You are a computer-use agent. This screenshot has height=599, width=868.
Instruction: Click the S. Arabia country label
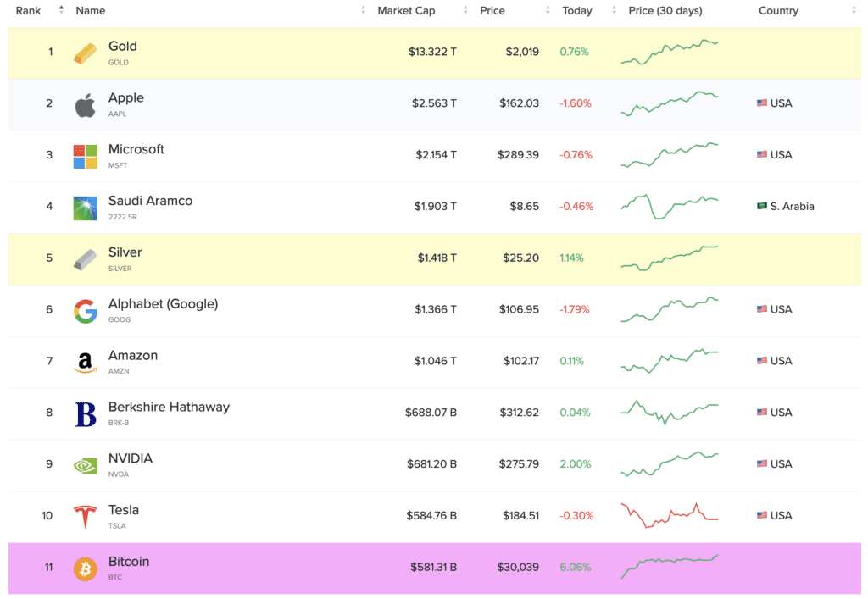793,207
